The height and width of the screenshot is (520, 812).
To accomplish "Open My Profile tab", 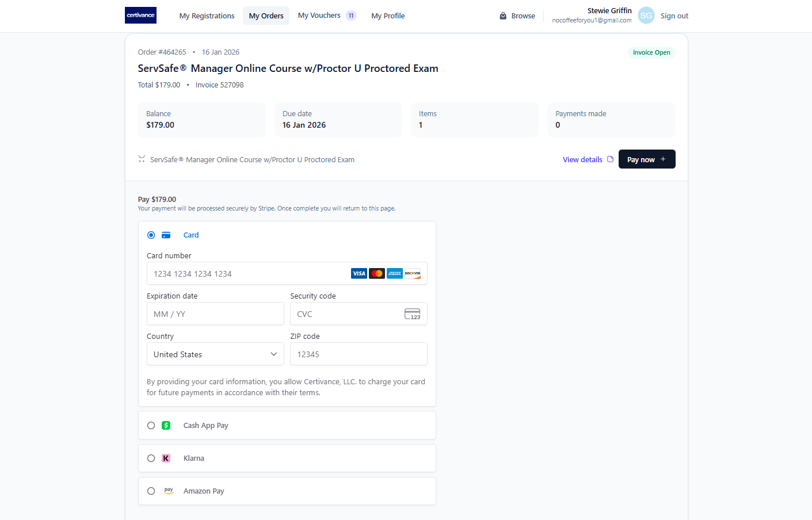I will pyautogui.click(x=388, y=16).
